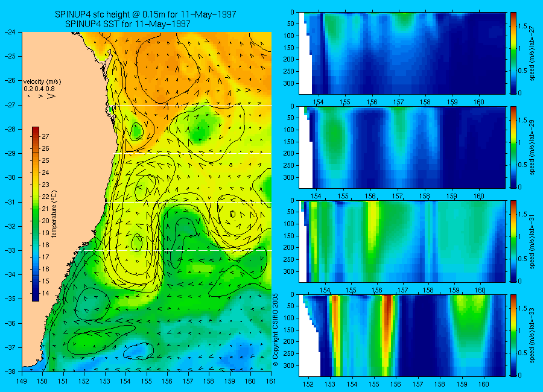This screenshot has width=543, height=392.
Task: Click the 1.5 tick on the lat=-27 color bar
Action: 522,26
